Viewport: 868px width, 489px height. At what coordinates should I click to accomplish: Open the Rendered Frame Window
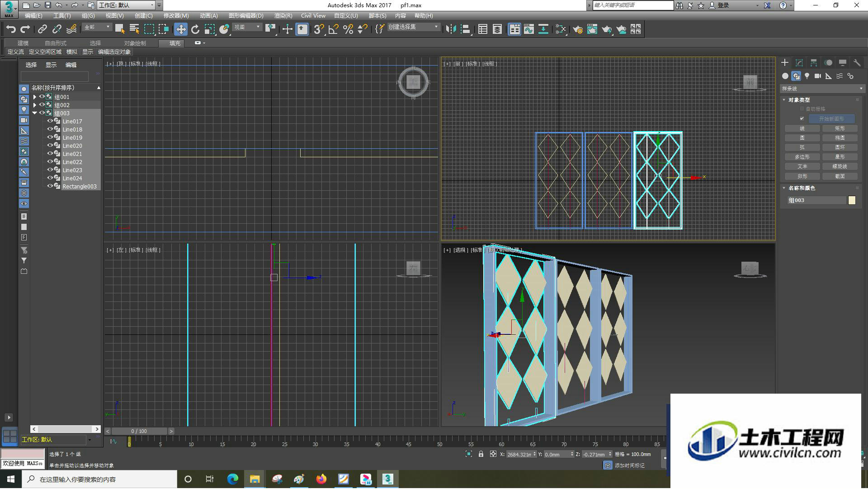point(592,29)
